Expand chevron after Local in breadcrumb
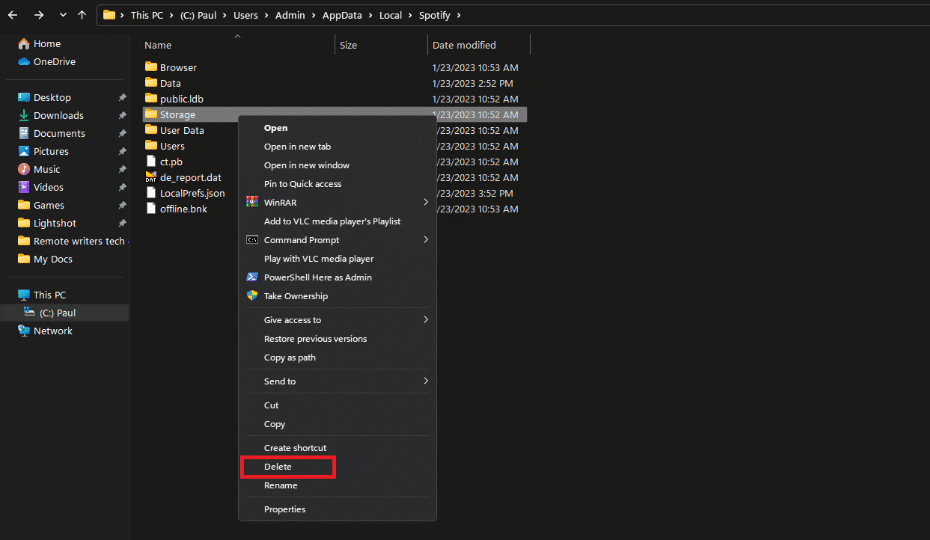The width and height of the screenshot is (930, 540). click(410, 15)
